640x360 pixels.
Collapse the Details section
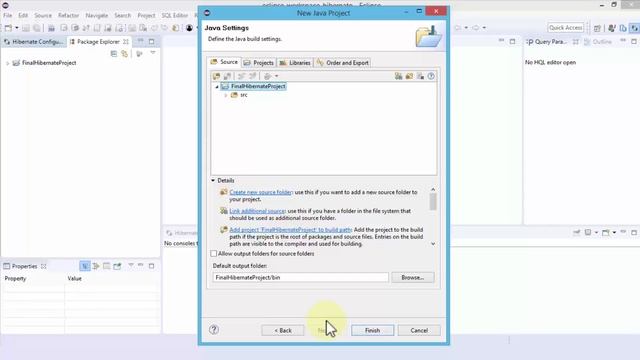[x=213, y=180]
